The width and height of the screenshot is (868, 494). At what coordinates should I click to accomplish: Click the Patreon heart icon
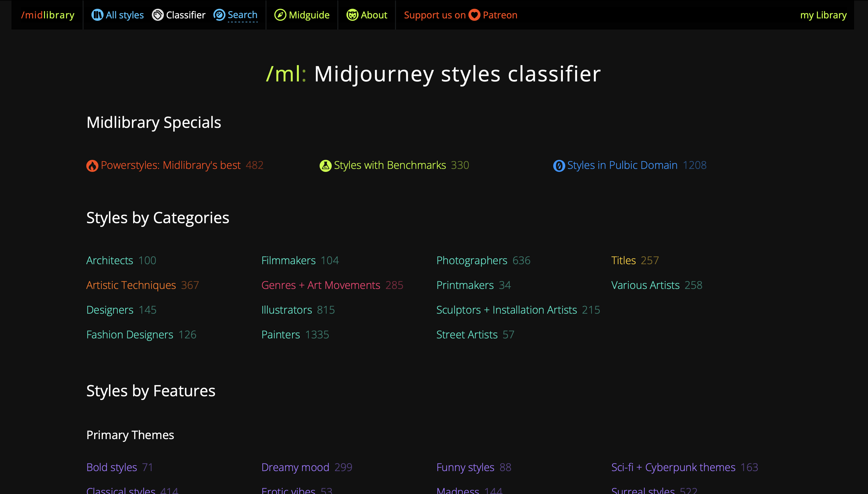point(474,15)
